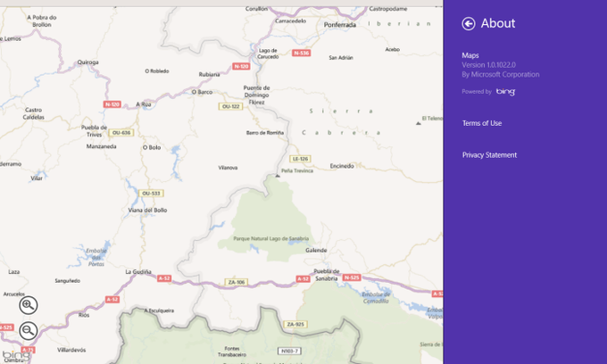Click the OU-122 road shield
This screenshot has width=607, height=364.
[230, 106]
